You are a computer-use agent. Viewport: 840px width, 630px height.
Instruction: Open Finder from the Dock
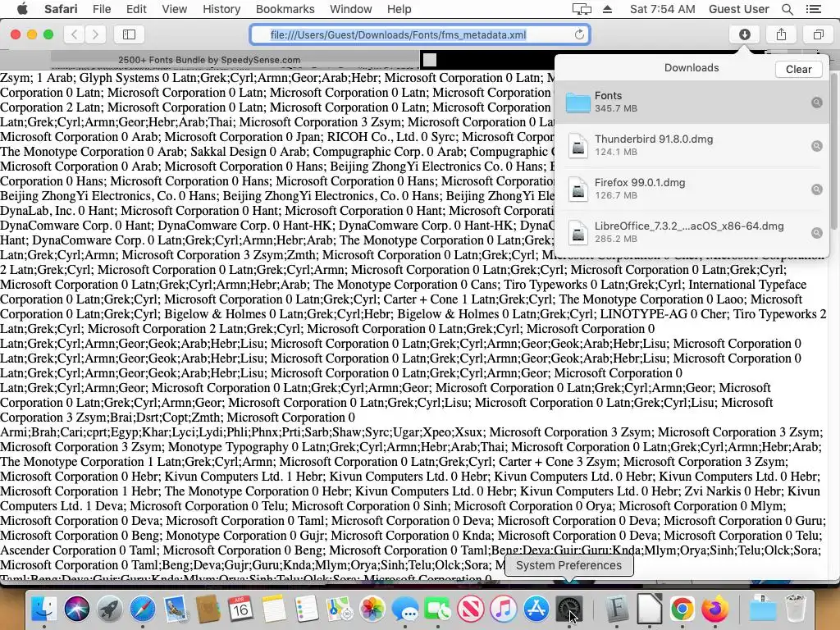[x=44, y=609]
